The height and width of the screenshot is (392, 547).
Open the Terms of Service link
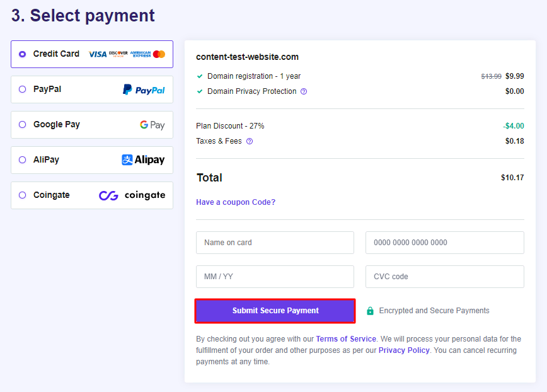(x=346, y=339)
